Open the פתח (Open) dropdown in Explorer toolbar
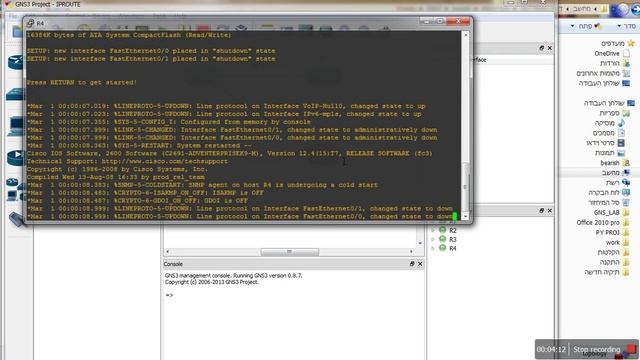This screenshot has height=360, width=640. pos(586,26)
